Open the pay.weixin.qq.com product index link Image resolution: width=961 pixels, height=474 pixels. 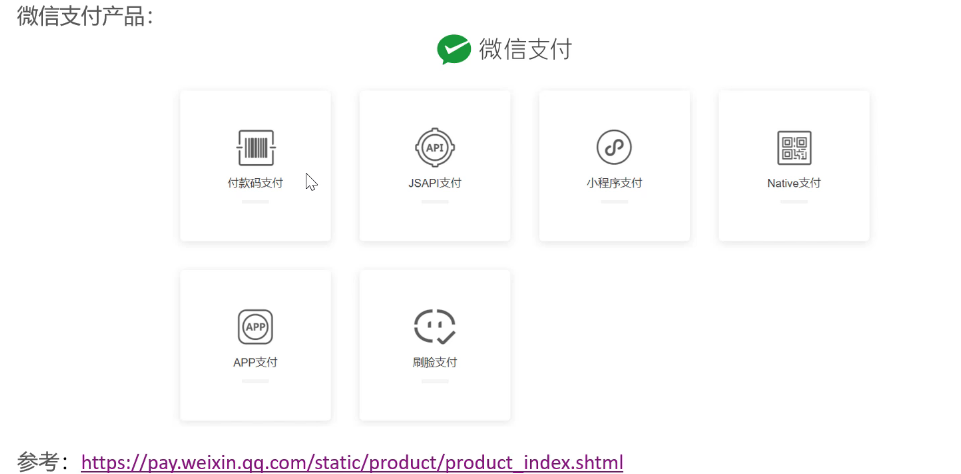coord(352,462)
